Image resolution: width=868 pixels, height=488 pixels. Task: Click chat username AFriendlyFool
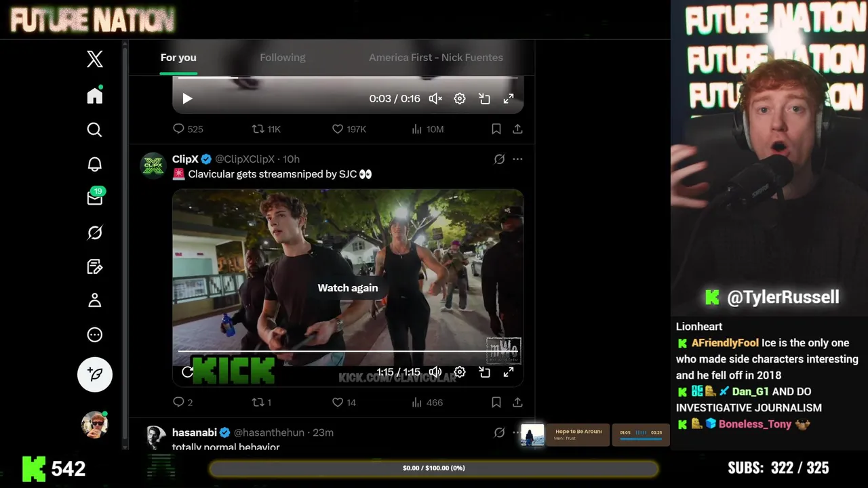pyautogui.click(x=725, y=343)
